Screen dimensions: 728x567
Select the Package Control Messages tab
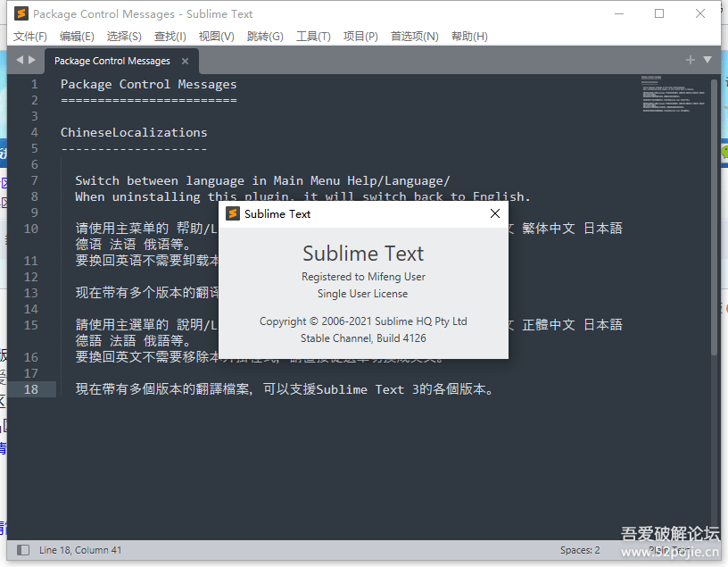(112, 61)
